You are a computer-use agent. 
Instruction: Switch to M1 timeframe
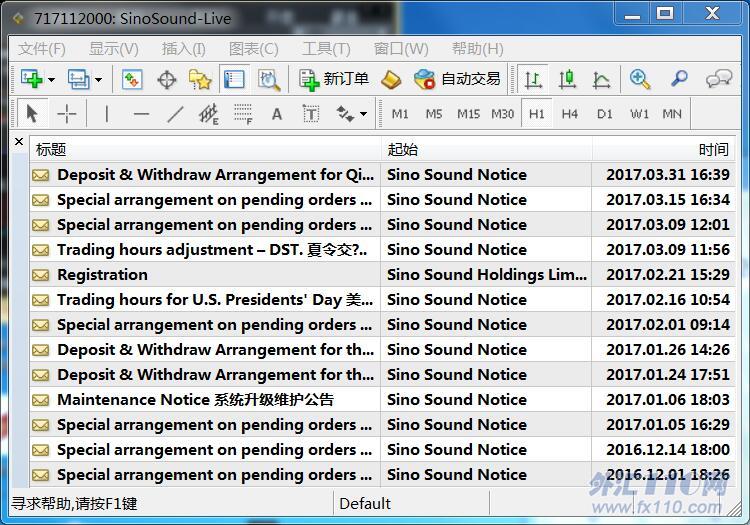pos(400,114)
